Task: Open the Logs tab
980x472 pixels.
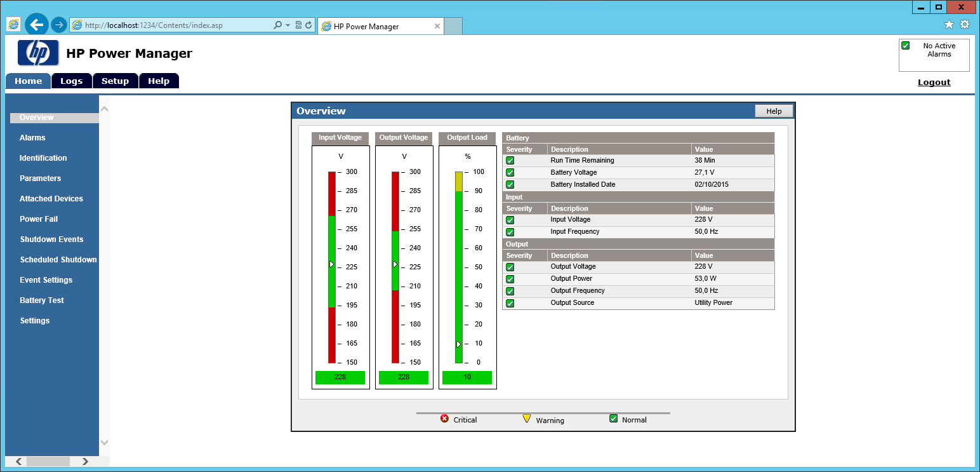Action: [x=71, y=81]
